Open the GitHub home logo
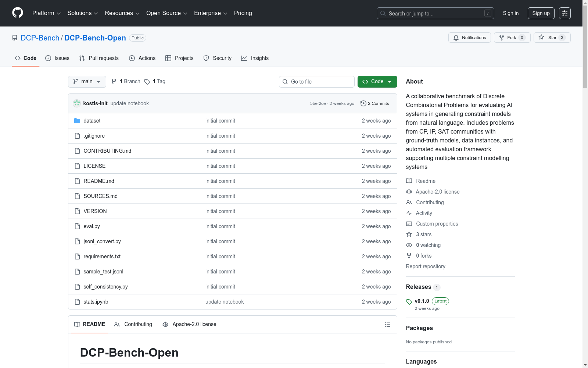 pyautogui.click(x=18, y=13)
